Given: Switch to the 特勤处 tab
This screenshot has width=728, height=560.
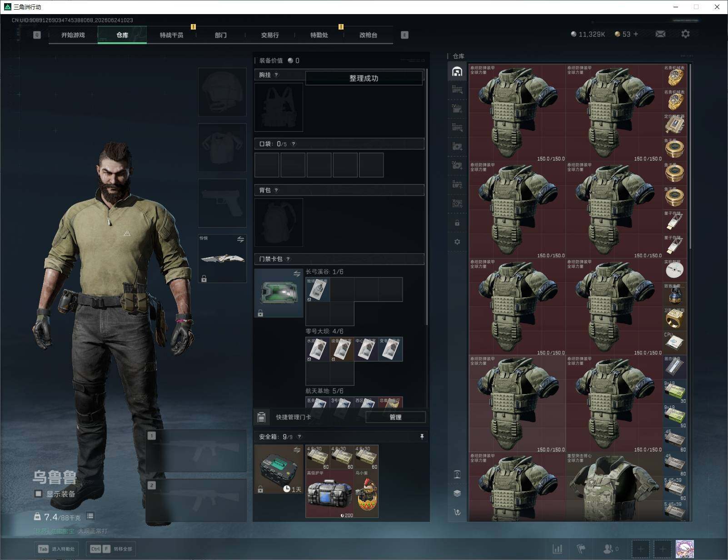Looking at the screenshot, I should pos(319,35).
